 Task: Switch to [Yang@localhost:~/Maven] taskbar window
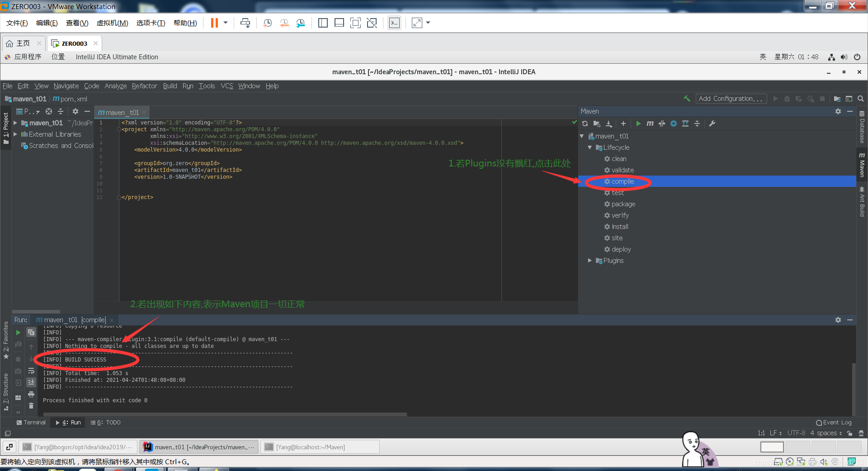[x=320, y=447]
